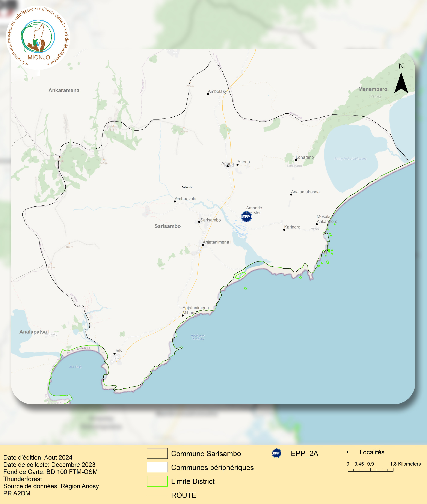Click the ROUTE legend line symbol

tap(157, 495)
